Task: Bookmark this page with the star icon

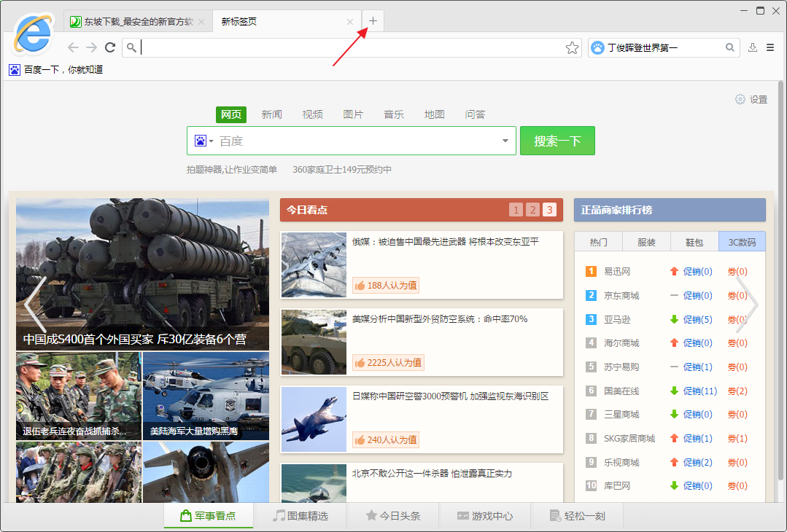Action: pyautogui.click(x=572, y=48)
